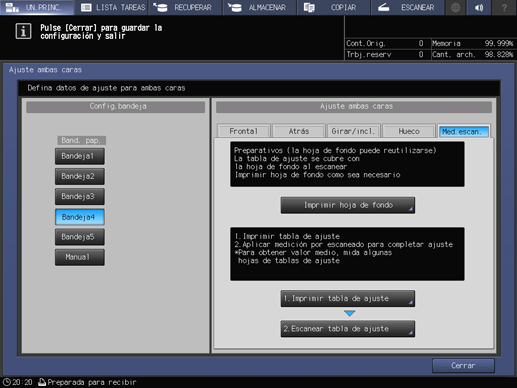Open the Hueco tab
The width and height of the screenshot is (517, 388).
point(409,131)
